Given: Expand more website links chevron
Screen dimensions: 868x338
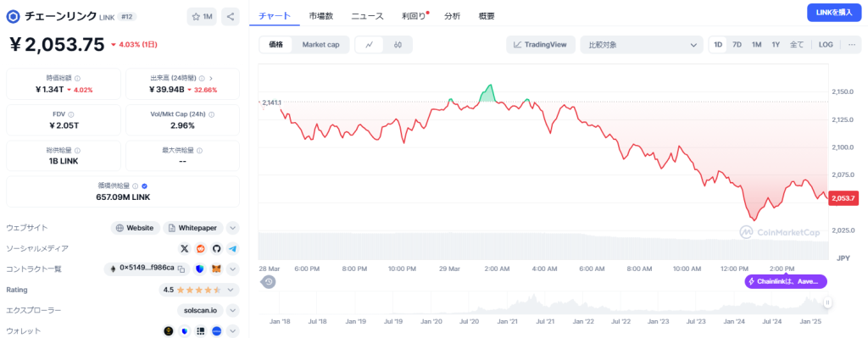Looking at the screenshot, I should [232, 228].
